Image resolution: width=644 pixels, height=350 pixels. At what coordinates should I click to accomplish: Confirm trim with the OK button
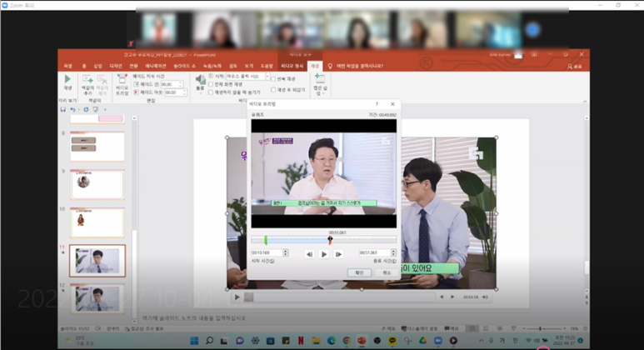coord(359,272)
